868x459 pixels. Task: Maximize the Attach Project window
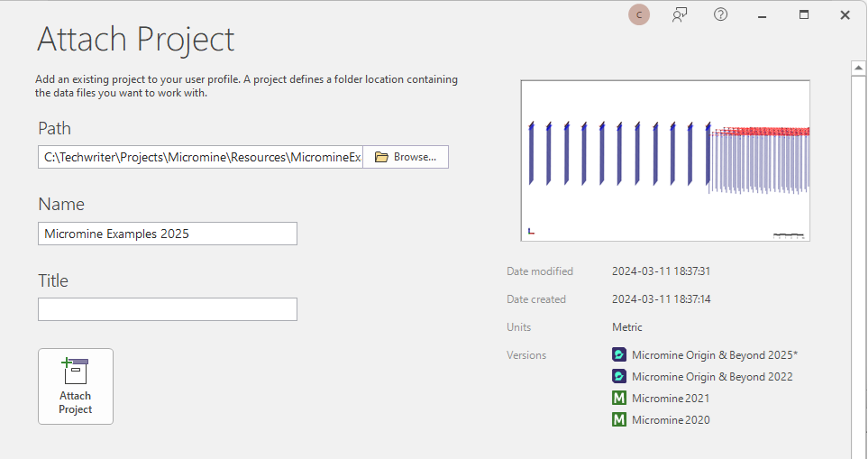[x=804, y=14]
